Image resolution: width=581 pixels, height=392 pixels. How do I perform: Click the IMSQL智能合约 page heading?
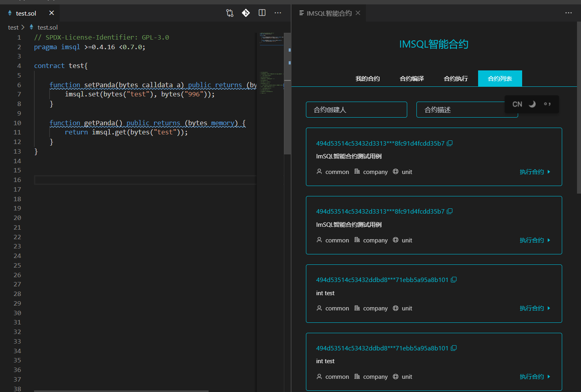434,44
